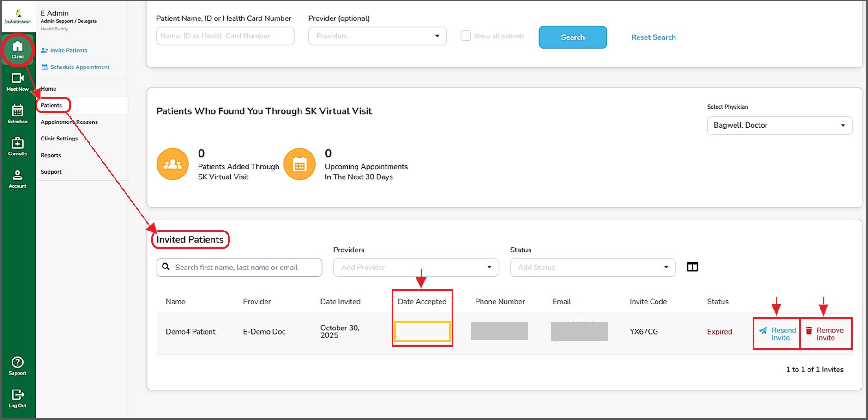Viewport: 868px width, 420px height.
Task: Expand the Add Status filter dropdown
Action: point(592,268)
